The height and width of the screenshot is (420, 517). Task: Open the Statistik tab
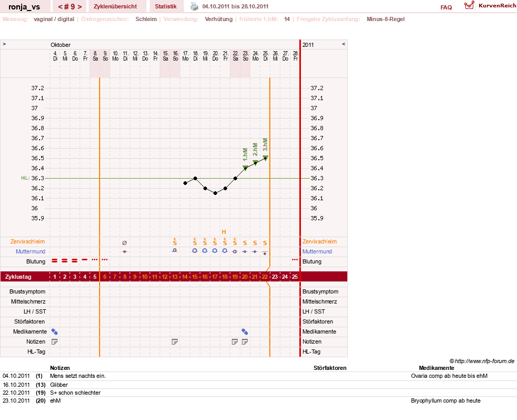click(165, 6)
